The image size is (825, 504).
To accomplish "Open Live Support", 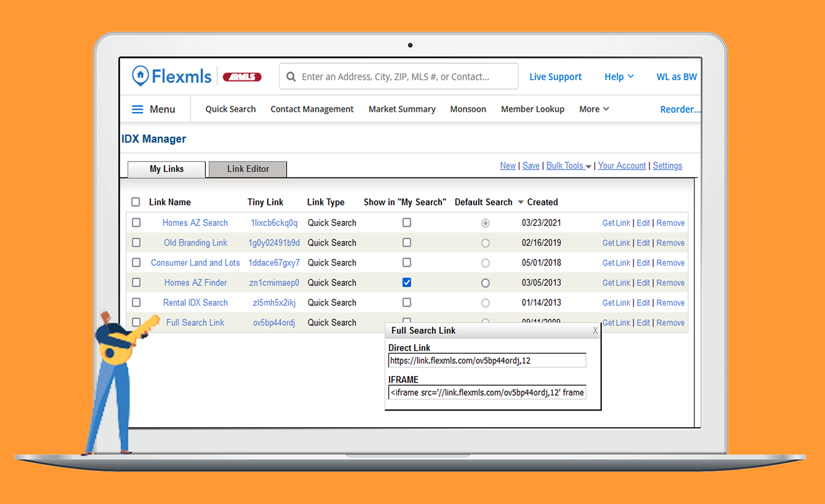I will (x=555, y=77).
